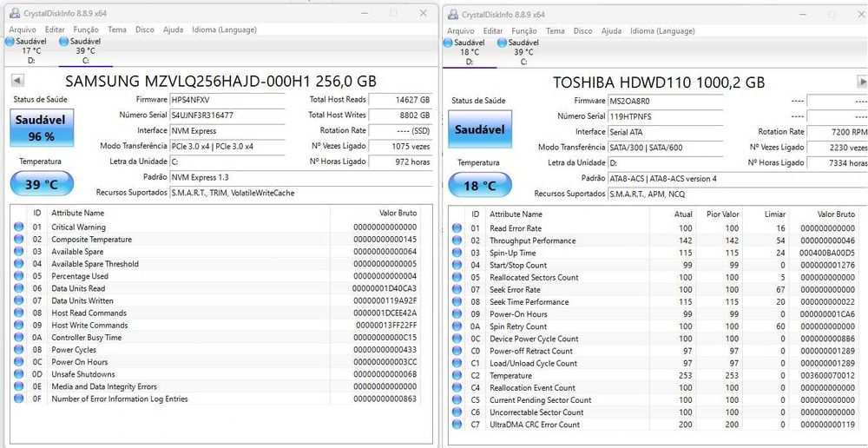Select Temperature attribute row in Toshiba table

click(654, 375)
